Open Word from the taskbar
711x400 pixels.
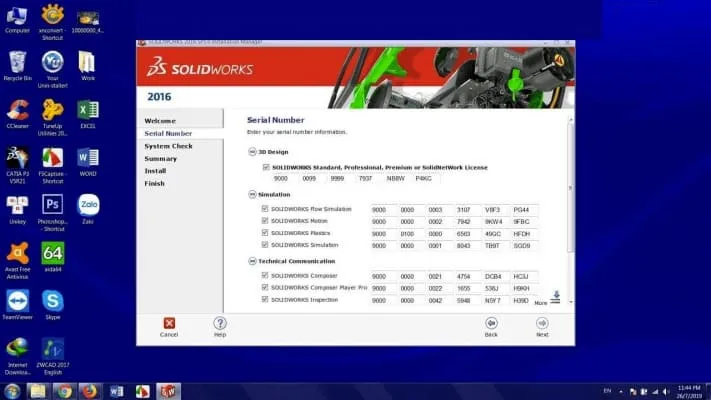click(x=116, y=391)
